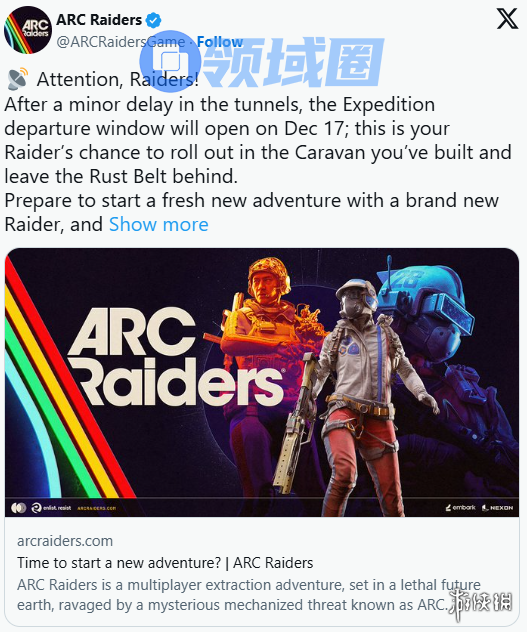Open the 'Time to start a new adventure?' title
Screen dimensions: 527x632
(x=165, y=563)
